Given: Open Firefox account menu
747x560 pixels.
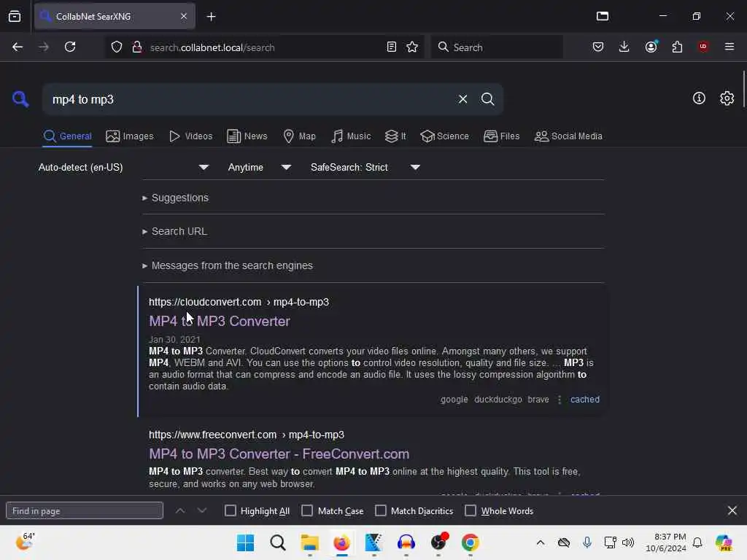Looking at the screenshot, I should click(x=651, y=47).
